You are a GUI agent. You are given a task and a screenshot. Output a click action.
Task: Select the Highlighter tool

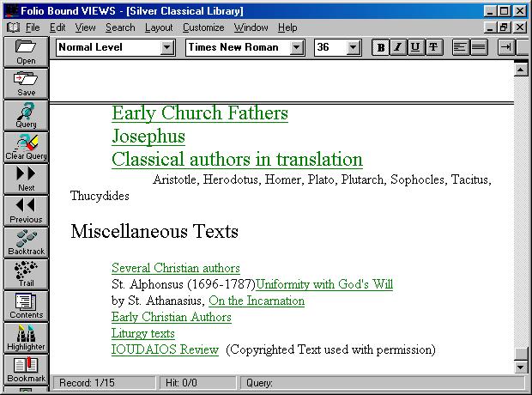[x=26, y=338]
